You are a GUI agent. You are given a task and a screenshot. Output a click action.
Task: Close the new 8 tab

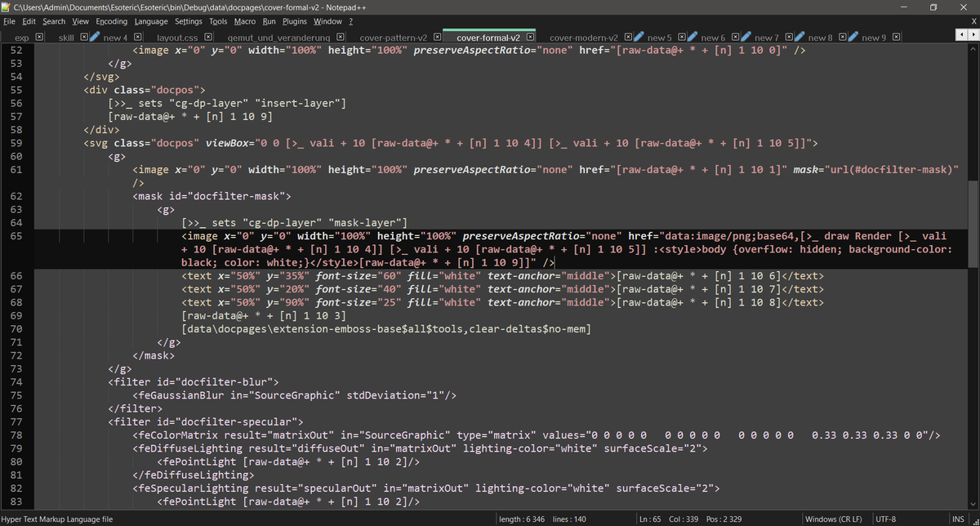[843, 38]
